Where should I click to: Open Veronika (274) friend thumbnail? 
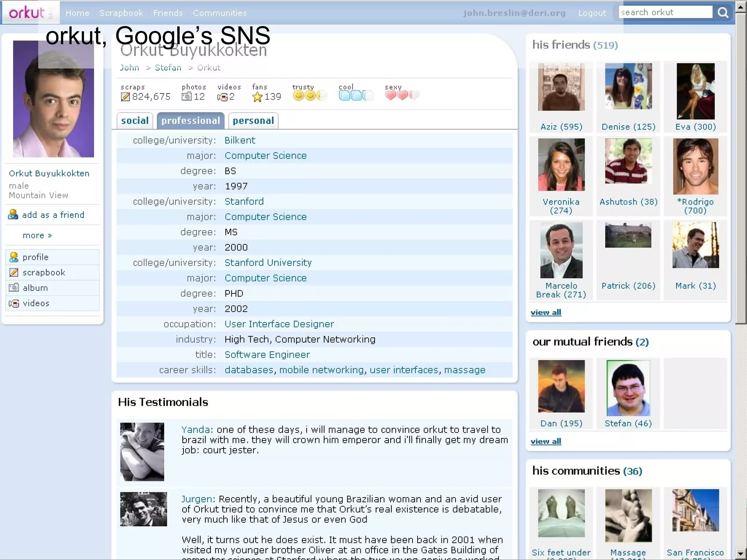(x=561, y=164)
